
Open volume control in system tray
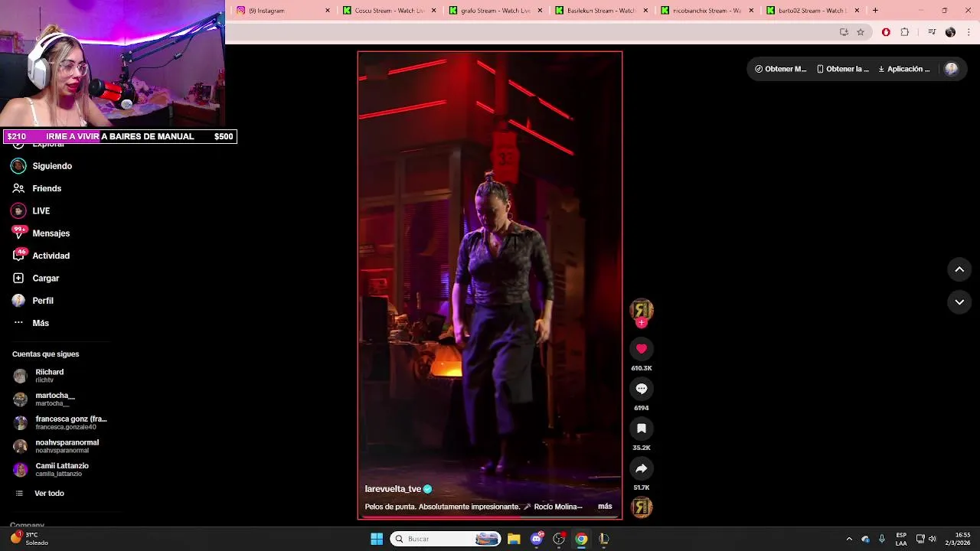click(x=933, y=539)
